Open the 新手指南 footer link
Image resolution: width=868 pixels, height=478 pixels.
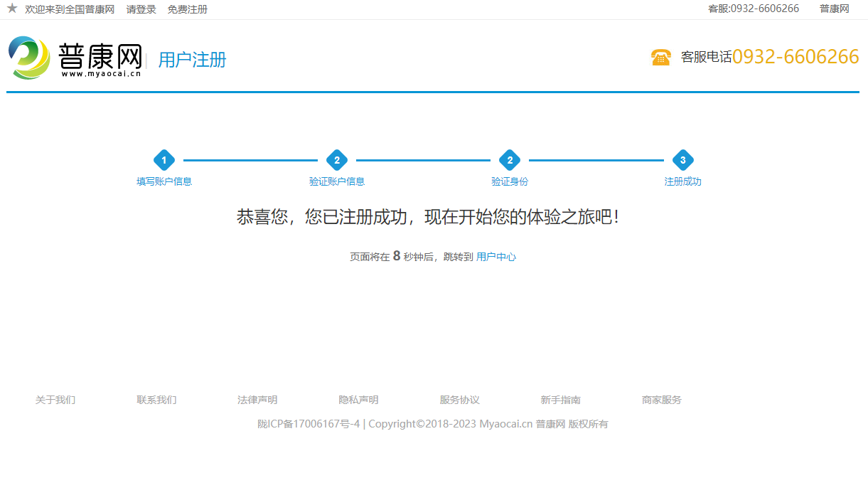(560, 400)
